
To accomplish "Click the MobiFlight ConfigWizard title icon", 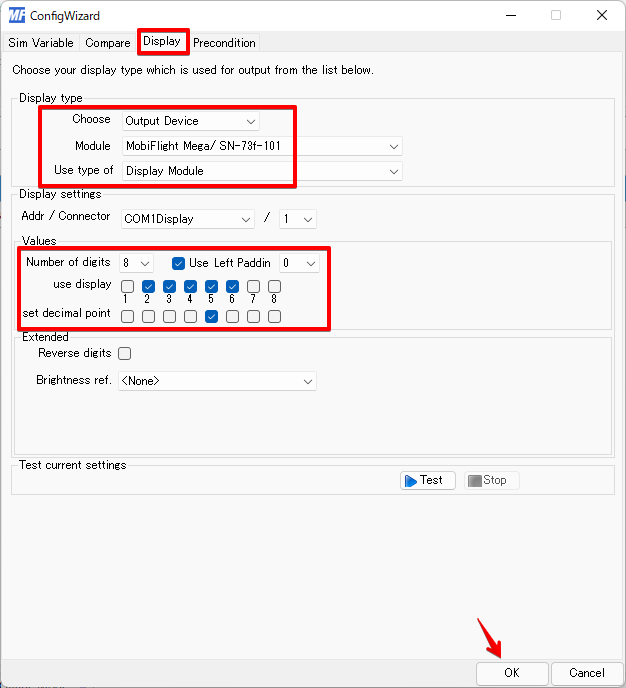I will 17,15.
